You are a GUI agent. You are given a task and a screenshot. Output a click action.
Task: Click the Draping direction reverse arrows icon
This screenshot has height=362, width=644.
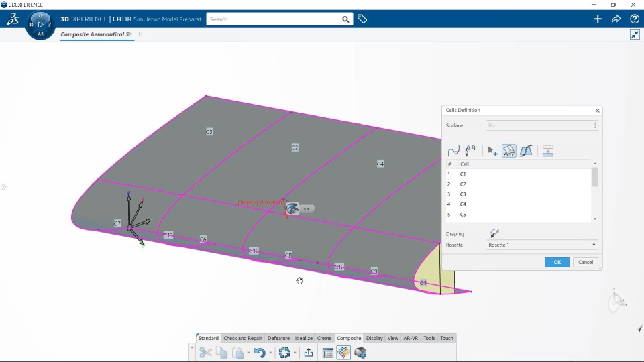coord(494,233)
